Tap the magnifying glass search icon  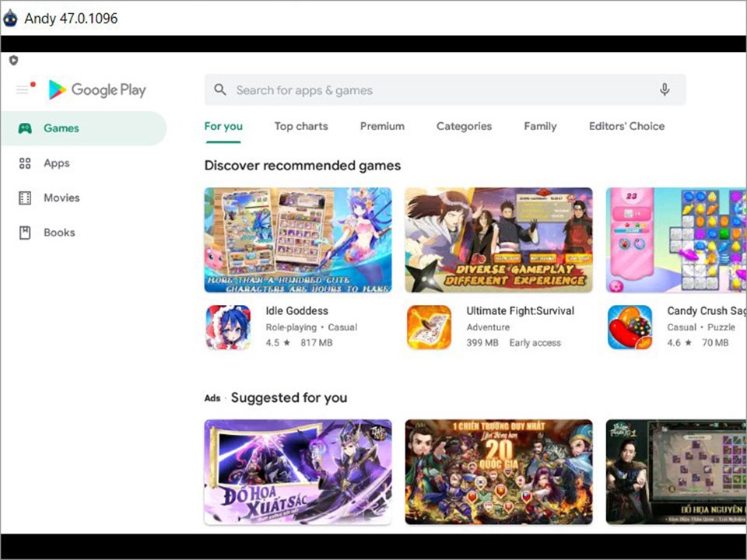pyautogui.click(x=219, y=89)
